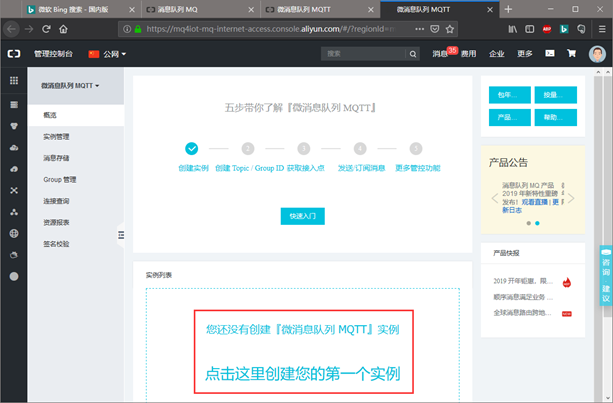Bookmark this page with the star icon
This screenshot has width=613, height=403.
point(450,29)
